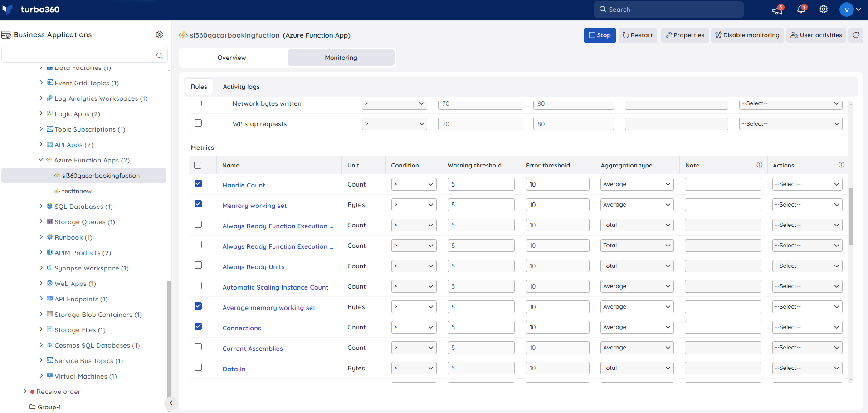This screenshot has width=868, height=413.
Task: Toggle the select-all Metrics header checkbox
Action: point(198,165)
